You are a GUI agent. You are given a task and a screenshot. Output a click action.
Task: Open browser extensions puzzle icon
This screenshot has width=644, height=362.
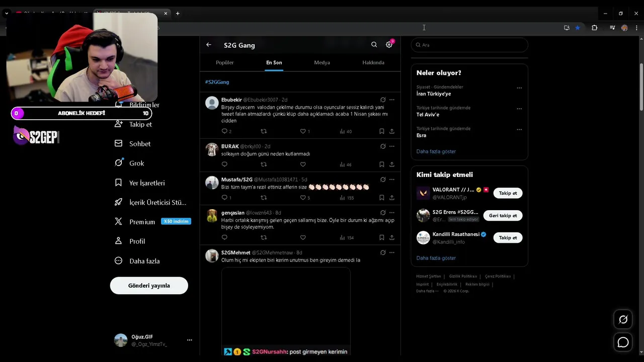pos(594,28)
